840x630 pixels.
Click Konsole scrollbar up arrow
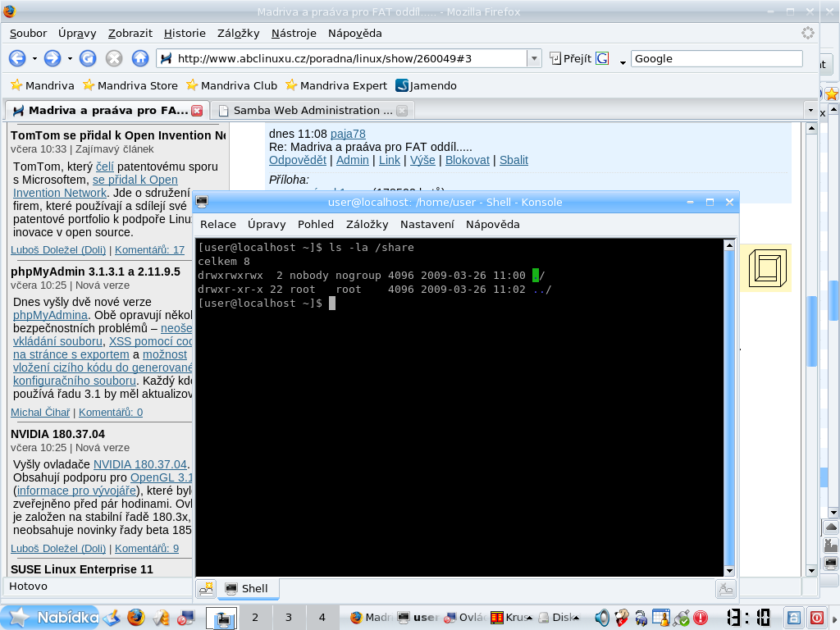(728, 245)
